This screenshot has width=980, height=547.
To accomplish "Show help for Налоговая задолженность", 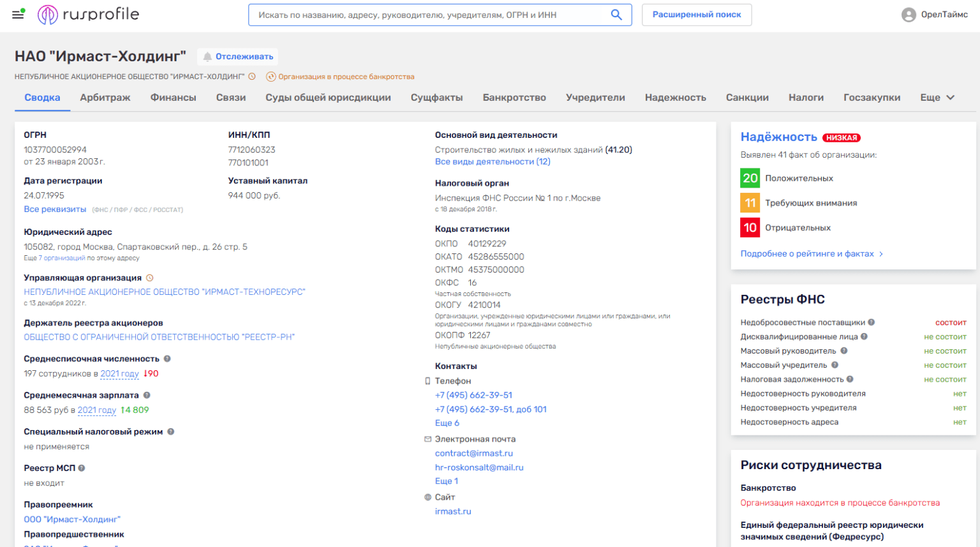I will [850, 379].
